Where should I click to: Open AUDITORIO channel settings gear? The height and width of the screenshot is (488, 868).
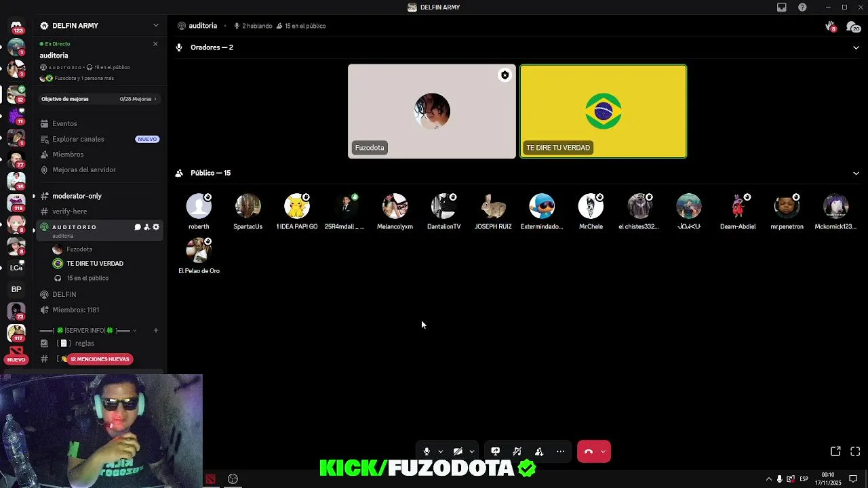click(156, 227)
